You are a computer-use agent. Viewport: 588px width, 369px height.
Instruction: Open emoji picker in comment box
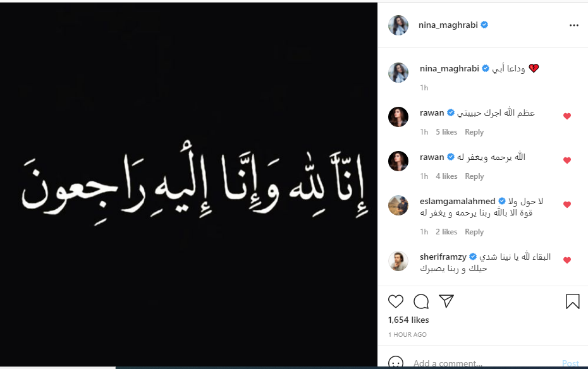[x=396, y=363]
